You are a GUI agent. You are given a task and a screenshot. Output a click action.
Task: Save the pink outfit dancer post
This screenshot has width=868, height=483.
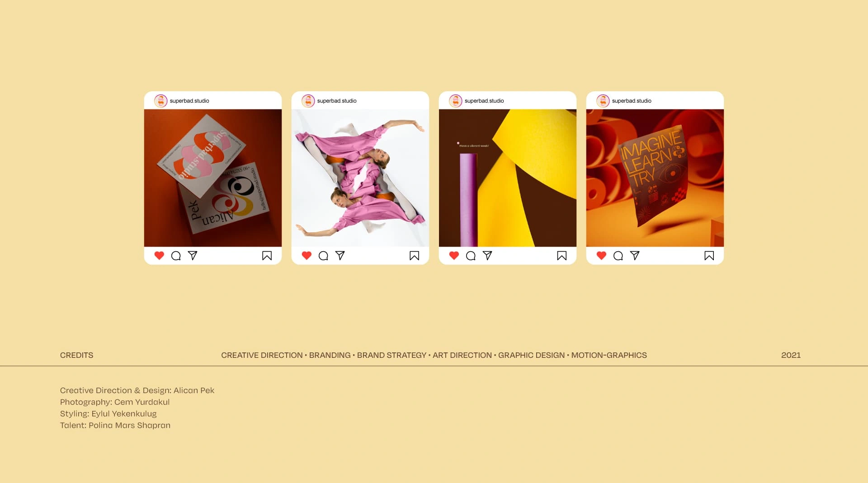click(415, 256)
